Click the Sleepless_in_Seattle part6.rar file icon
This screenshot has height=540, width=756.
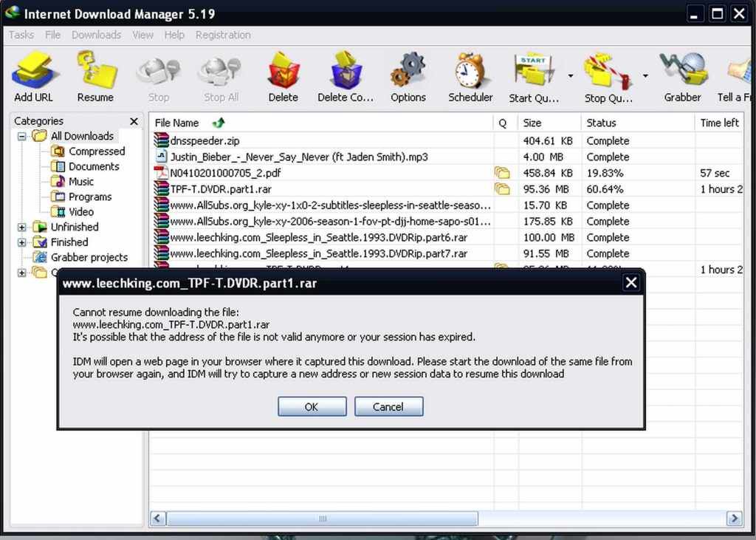[x=161, y=237]
